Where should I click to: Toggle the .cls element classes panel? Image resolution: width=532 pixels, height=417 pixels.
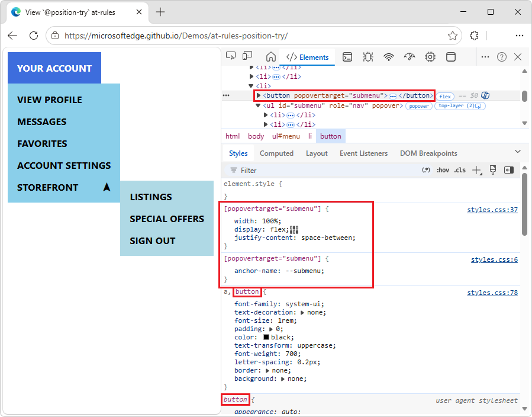pyautogui.click(x=460, y=170)
